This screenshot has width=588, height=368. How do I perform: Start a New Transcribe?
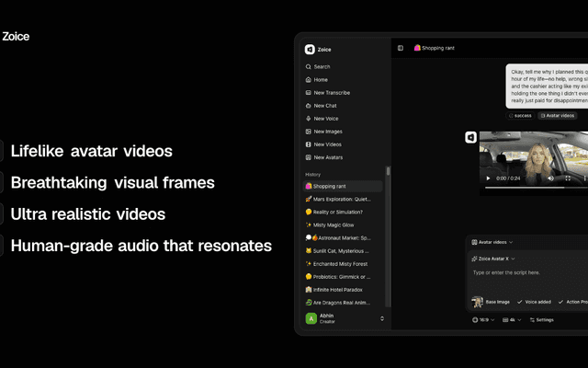coord(328,93)
